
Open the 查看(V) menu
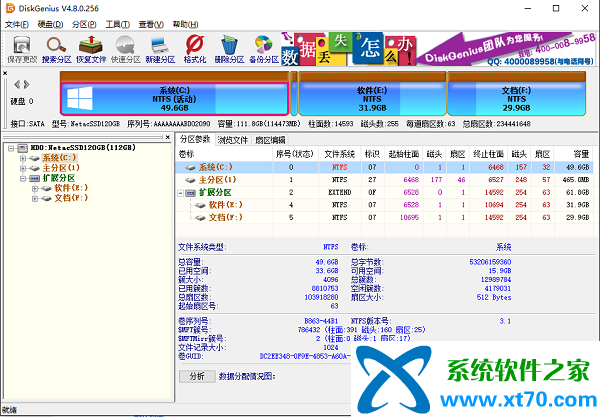click(151, 24)
